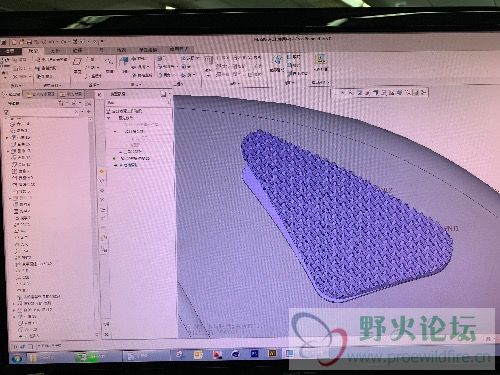Click the orange diamond icon in vertical toolbar
This screenshot has height=375, width=500.
[102, 171]
